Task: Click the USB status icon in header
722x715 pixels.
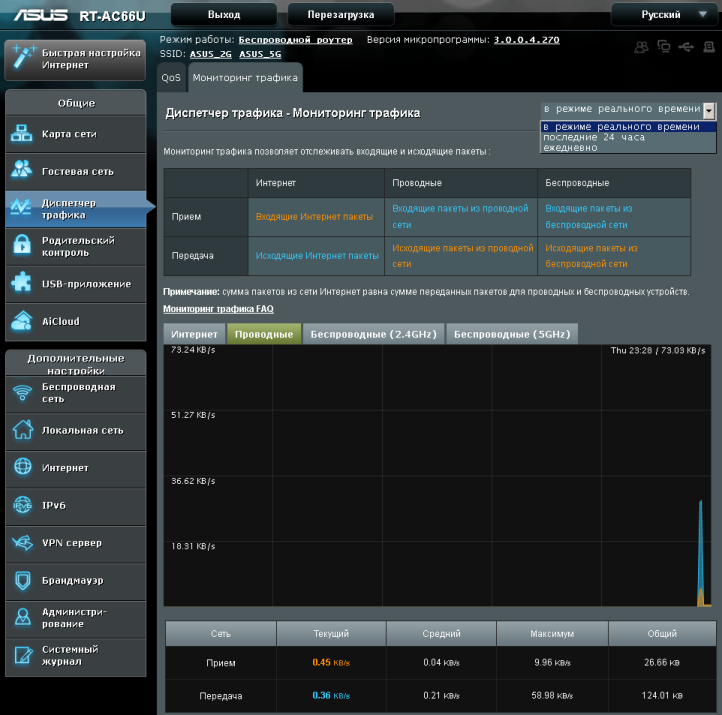Action: 686,47
